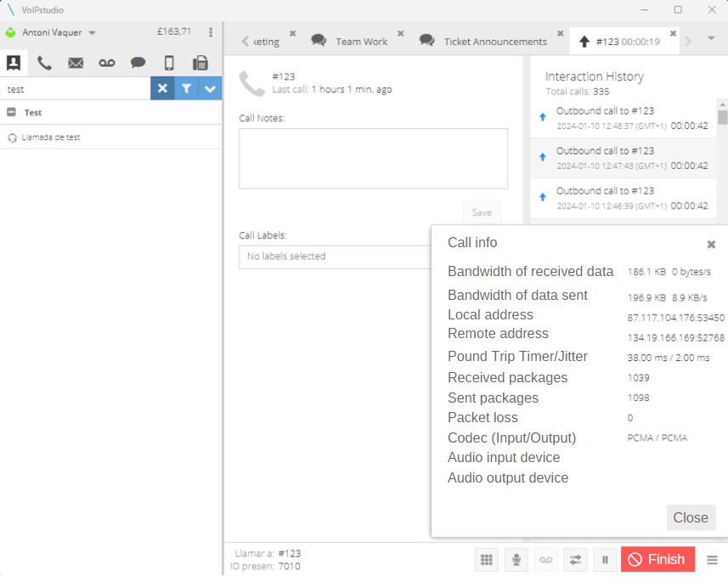This screenshot has width=728, height=587.
Task: Put the call on hold
Action: coord(605,559)
